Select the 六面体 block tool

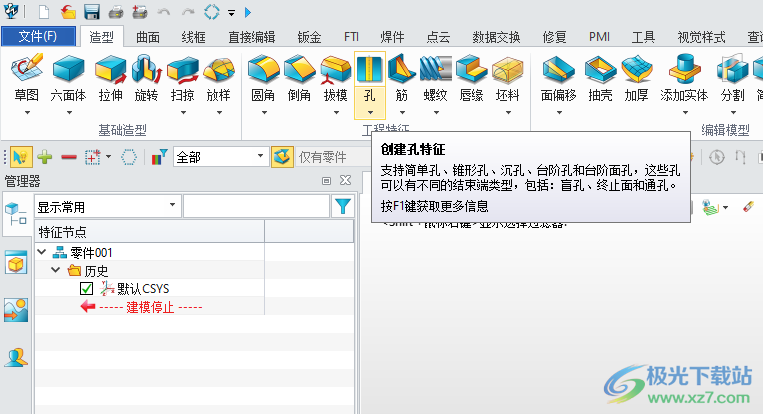click(x=69, y=78)
